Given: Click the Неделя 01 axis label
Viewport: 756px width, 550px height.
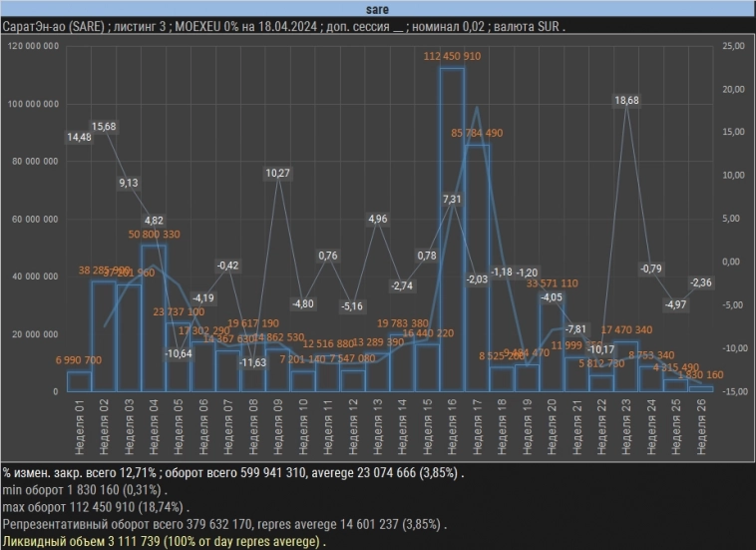Looking at the screenshot, I should [x=80, y=420].
